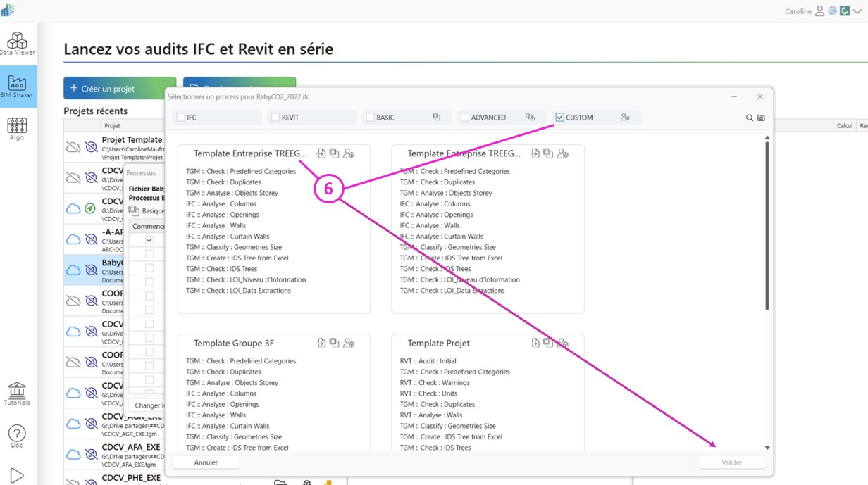This screenshot has width=868, height=485.
Task: Click the camera icon next to search
Action: click(761, 118)
